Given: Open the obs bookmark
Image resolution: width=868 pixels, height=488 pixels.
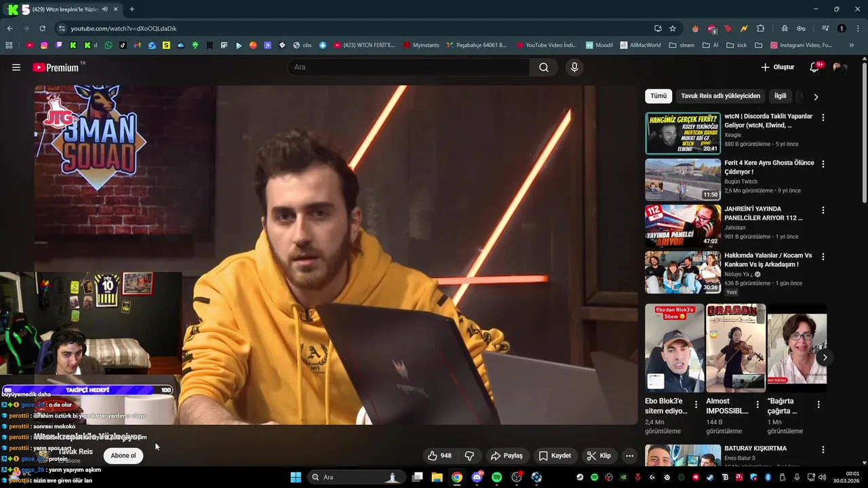Looking at the screenshot, I should pos(302,45).
